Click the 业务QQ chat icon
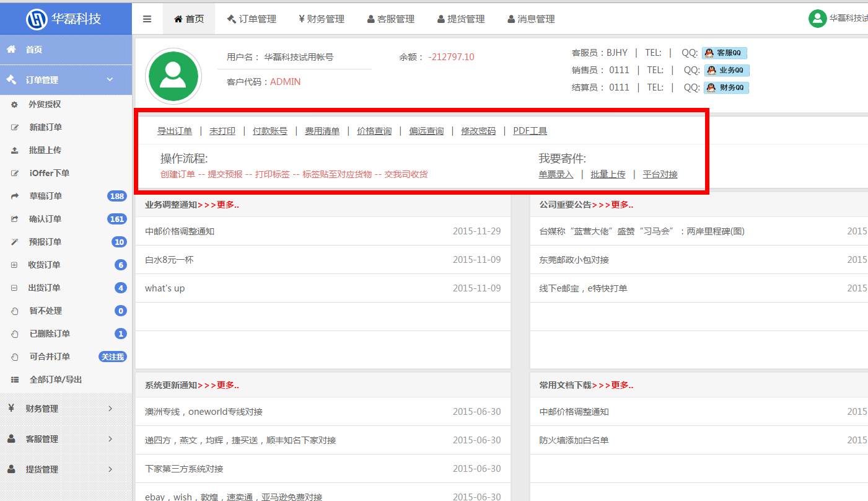The height and width of the screenshot is (501, 868). pyautogui.click(x=726, y=70)
